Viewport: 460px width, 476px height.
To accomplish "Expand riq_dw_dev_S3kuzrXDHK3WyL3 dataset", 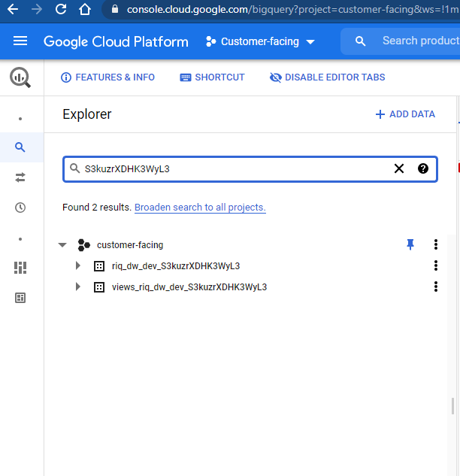I will [78, 265].
